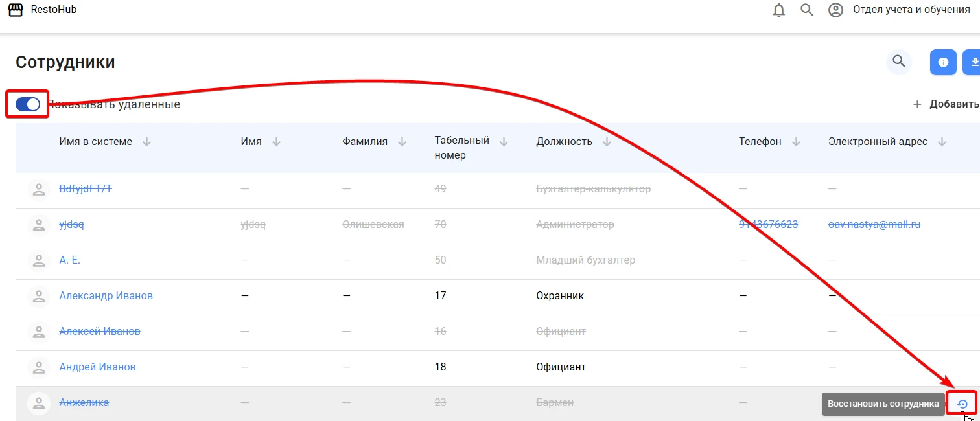Click the blue download button
Image resolution: width=980 pixels, height=421 pixels.
972,62
